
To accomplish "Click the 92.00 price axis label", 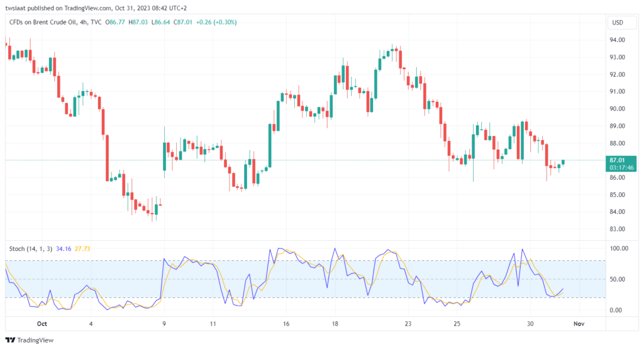I will pos(618,74).
